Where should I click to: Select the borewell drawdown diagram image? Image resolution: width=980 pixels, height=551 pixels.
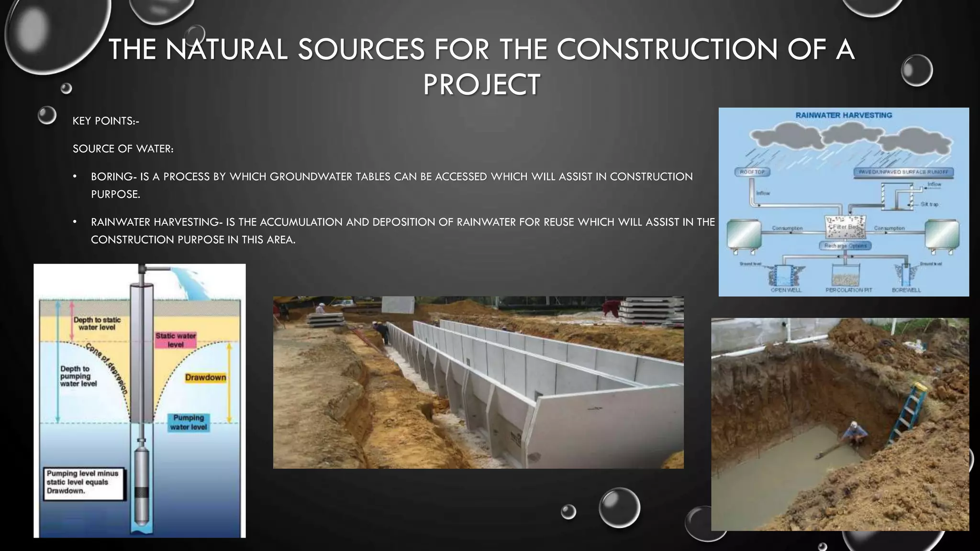pyautogui.click(x=140, y=401)
